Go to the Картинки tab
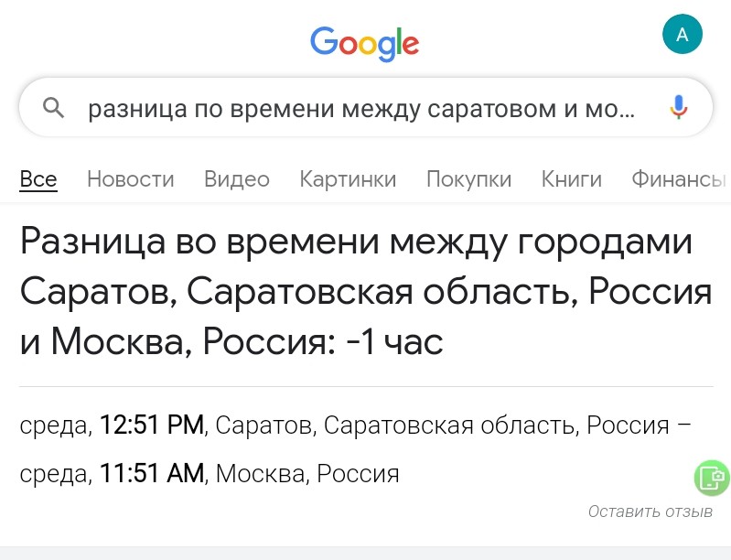The height and width of the screenshot is (560, 731). point(348,179)
